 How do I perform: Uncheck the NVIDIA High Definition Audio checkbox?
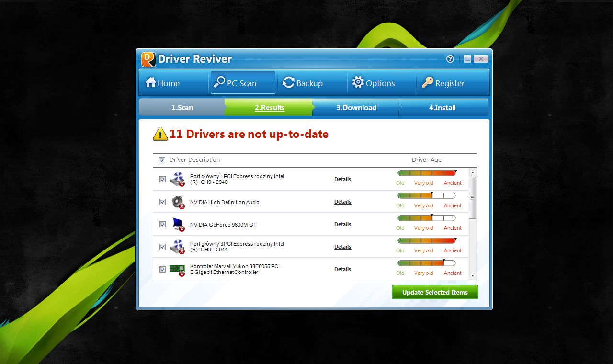(162, 202)
